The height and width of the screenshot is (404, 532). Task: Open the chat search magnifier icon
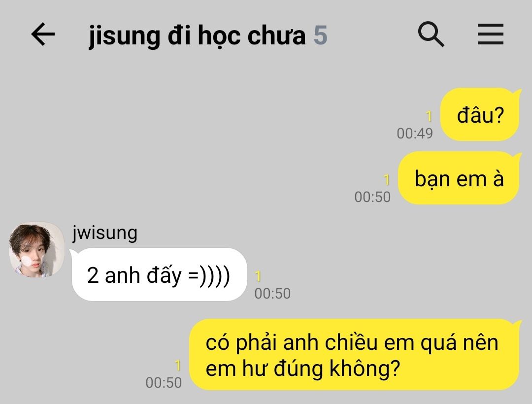click(x=431, y=34)
